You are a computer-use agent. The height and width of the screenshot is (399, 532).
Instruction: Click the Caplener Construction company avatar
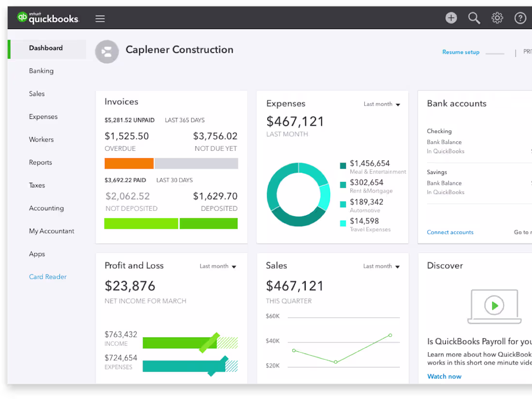(x=107, y=52)
